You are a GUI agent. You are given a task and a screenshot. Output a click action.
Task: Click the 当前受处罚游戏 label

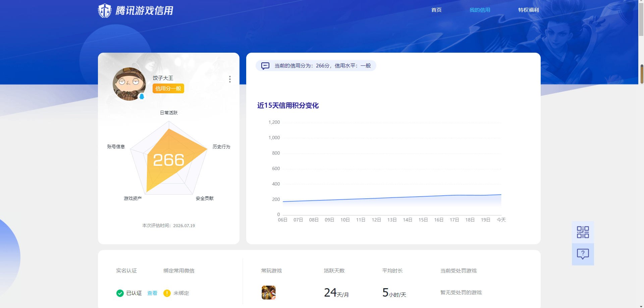coord(459,271)
